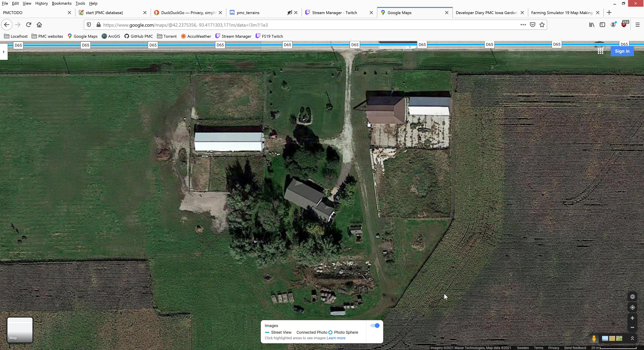This screenshot has height=350, width=644.
Task: Open the browser home page
Action: (x=39, y=25)
